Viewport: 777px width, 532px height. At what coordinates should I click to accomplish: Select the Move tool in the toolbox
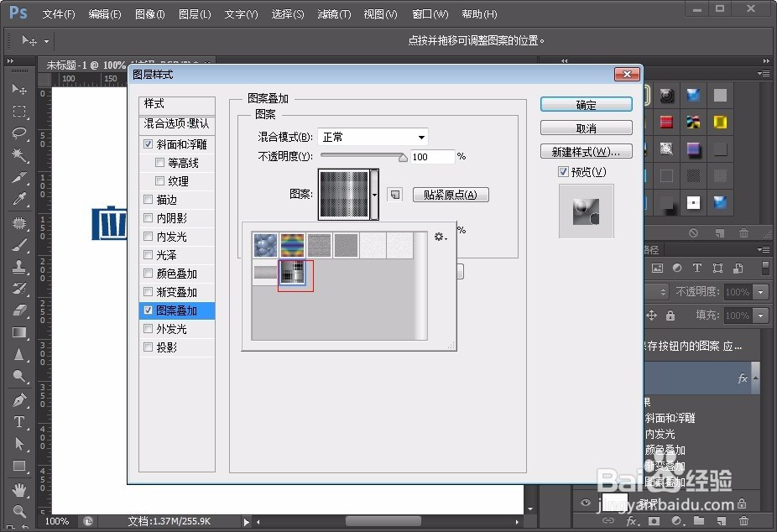(19, 89)
